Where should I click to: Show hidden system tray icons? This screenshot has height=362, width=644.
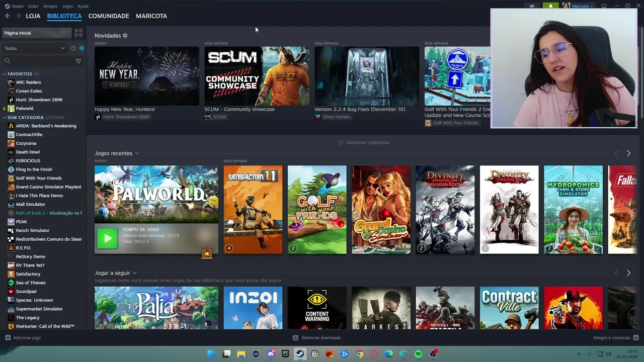click(579, 354)
